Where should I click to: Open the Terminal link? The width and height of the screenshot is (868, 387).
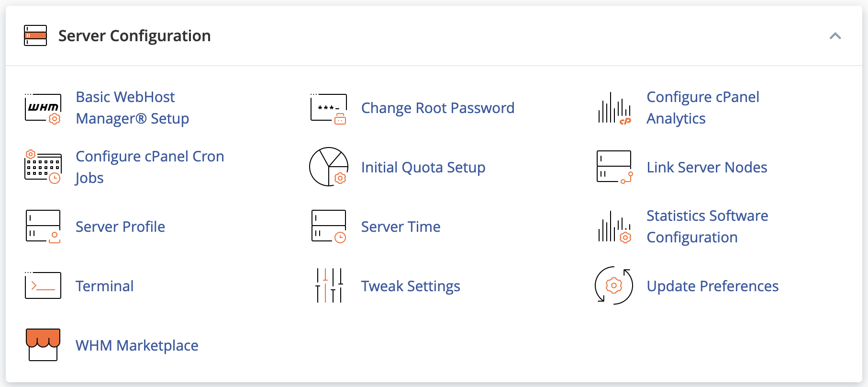(x=105, y=286)
